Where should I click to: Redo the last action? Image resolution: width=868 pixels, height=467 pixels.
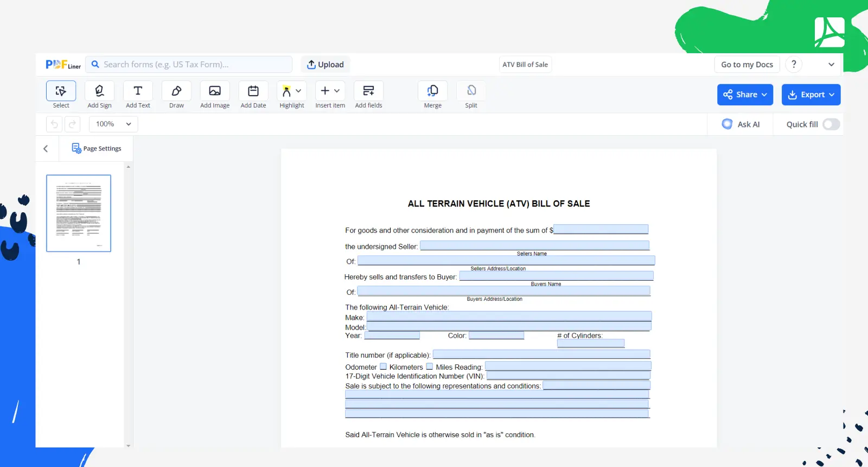point(72,124)
